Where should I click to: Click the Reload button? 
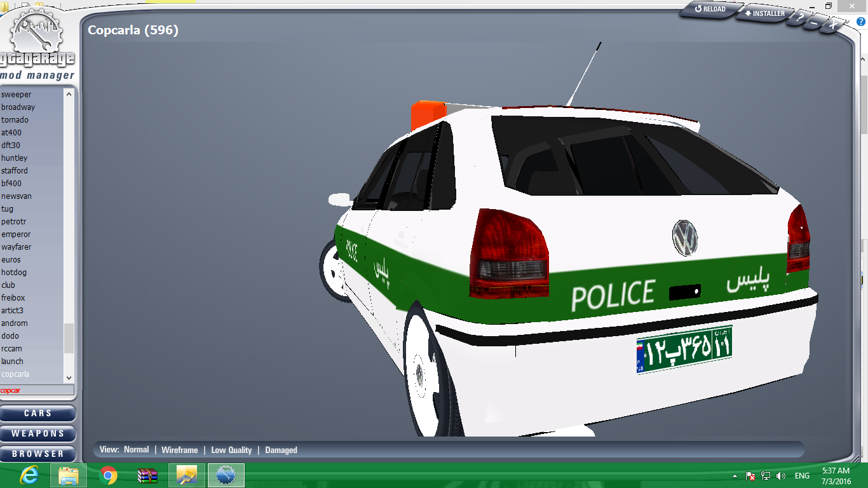click(x=710, y=9)
